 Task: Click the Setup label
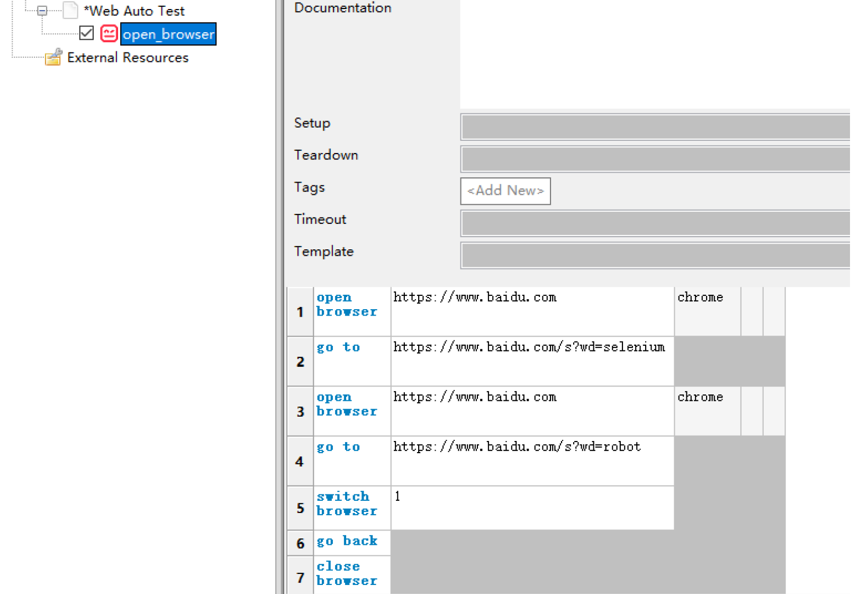pyautogui.click(x=312, y=123)
